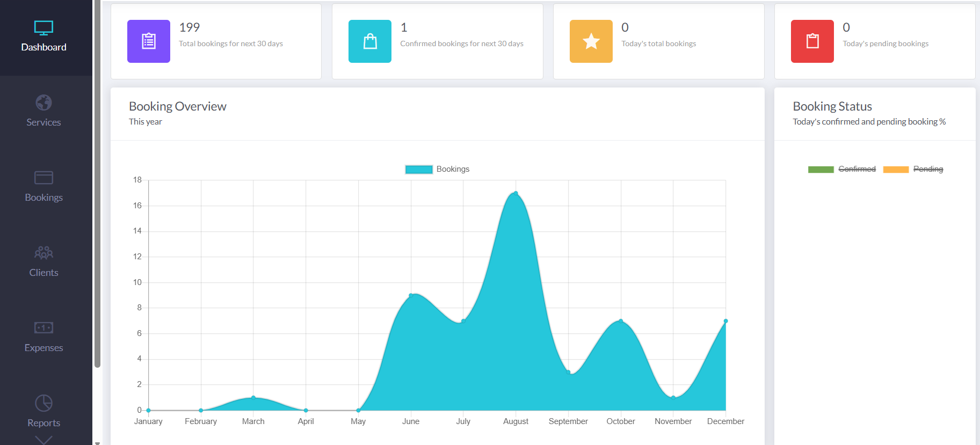Click "Today's pending bookings" text
The image size is (980, 445).
pos(885,43)
